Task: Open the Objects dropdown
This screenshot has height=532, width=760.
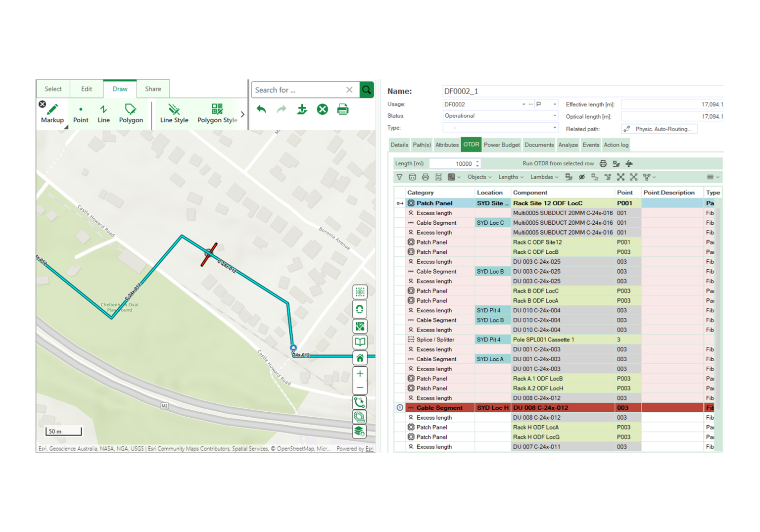Action: [479, 177]
